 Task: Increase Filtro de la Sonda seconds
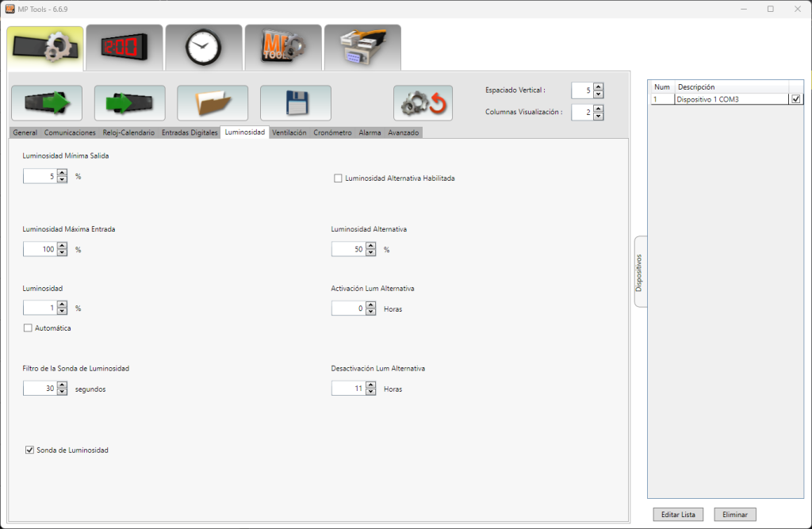point(62,385)
